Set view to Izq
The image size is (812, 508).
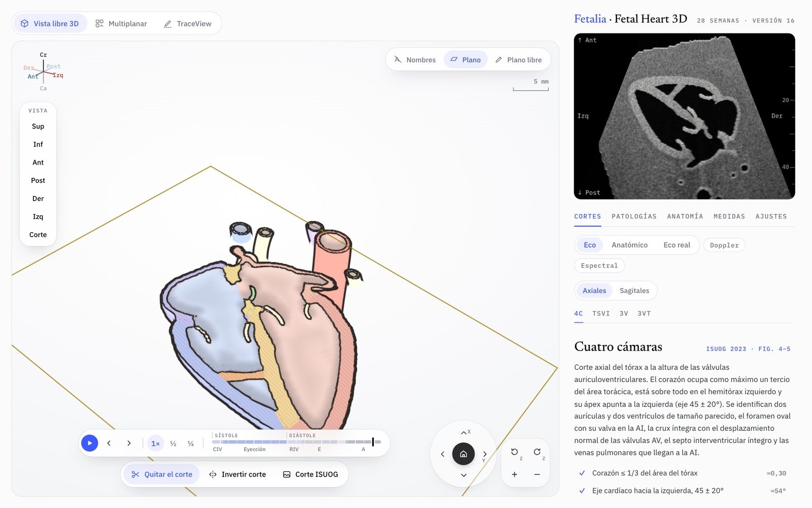point(38,216)
